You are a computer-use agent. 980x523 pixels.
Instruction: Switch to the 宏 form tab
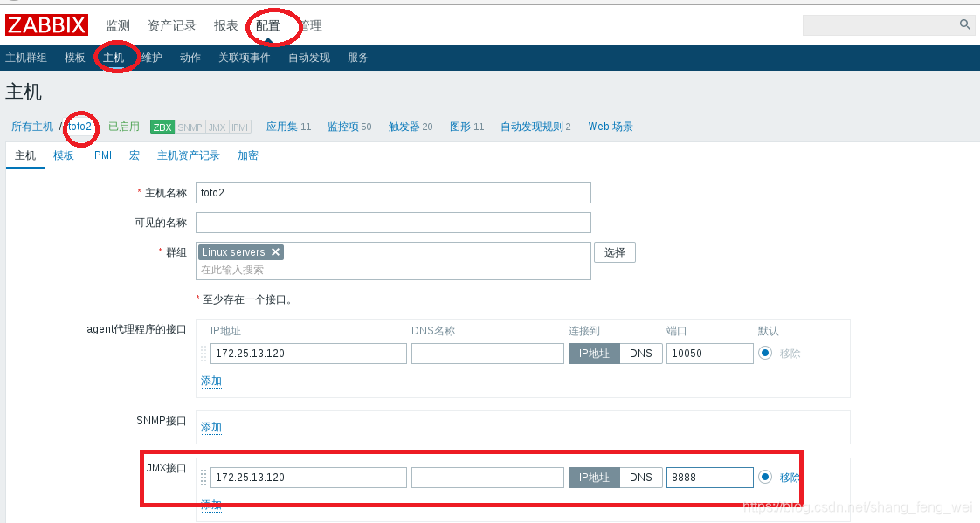coord(135,155)
